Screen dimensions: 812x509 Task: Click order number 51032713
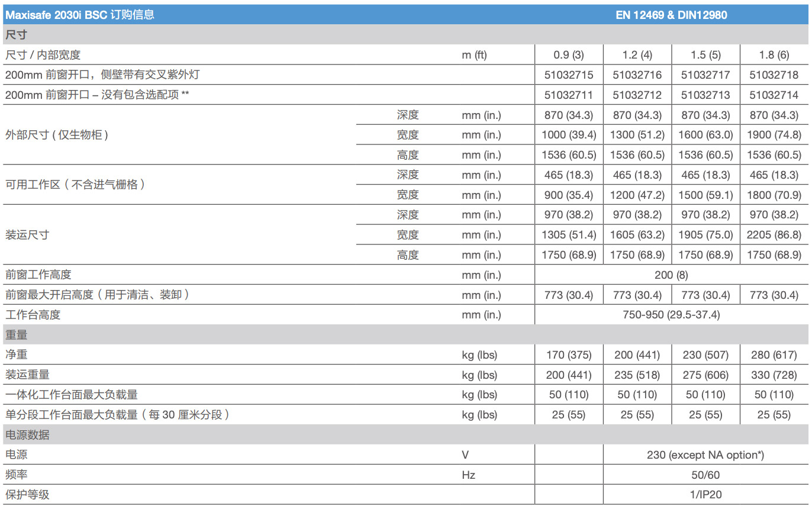pos(705,95)
